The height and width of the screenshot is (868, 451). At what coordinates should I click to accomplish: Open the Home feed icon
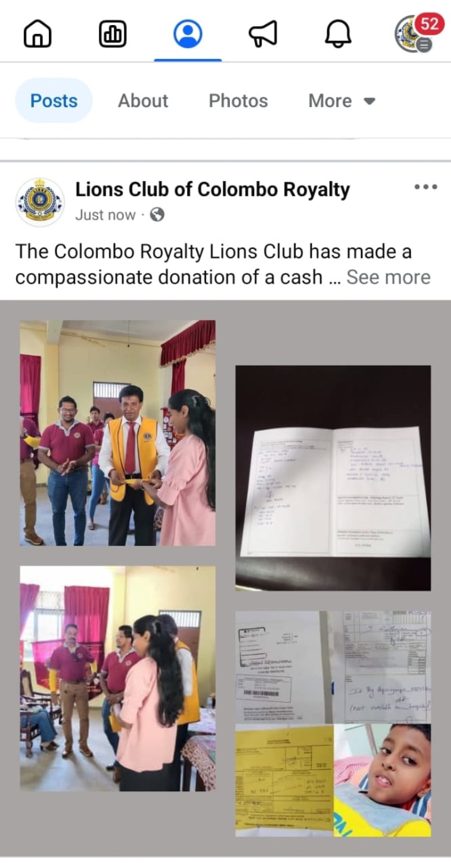(37, 34)
